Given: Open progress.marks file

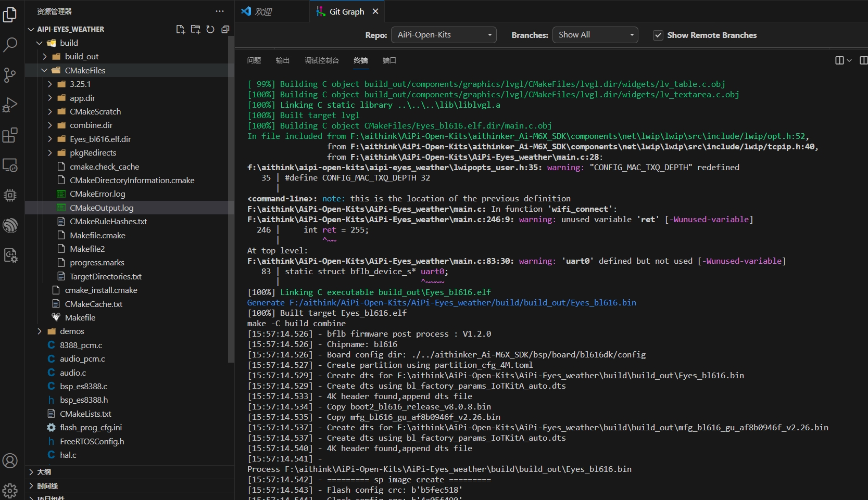Looking at the screenshot, I should (97, 262).
